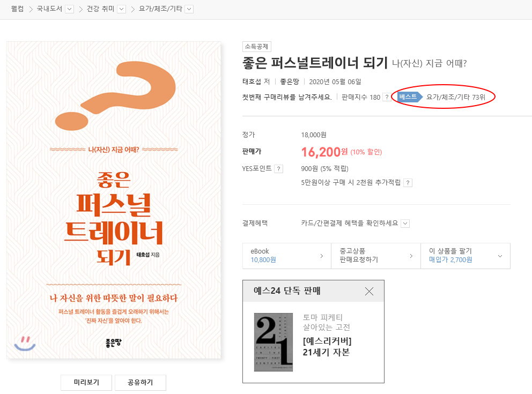The image size is (532, 394).
Task: Click the arrow beside 중고상품 판매요청하기
Action: [x=411, y=256]
